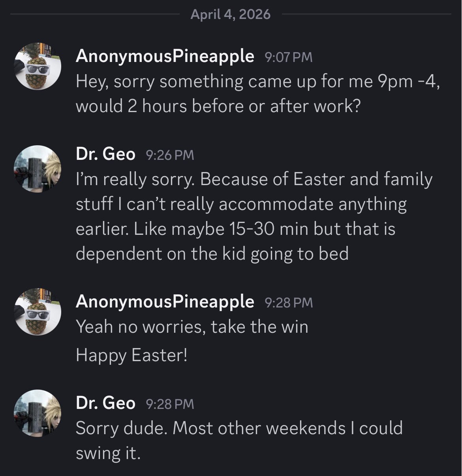462x476 pixels.
Task: Click Dr. Geo username on the 9:26 PM message
Action: 105,154
